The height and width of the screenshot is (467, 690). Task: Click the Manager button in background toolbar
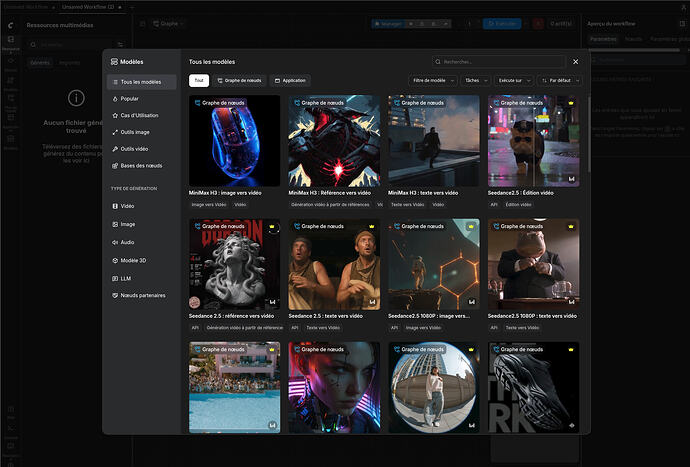coord(388,24)
